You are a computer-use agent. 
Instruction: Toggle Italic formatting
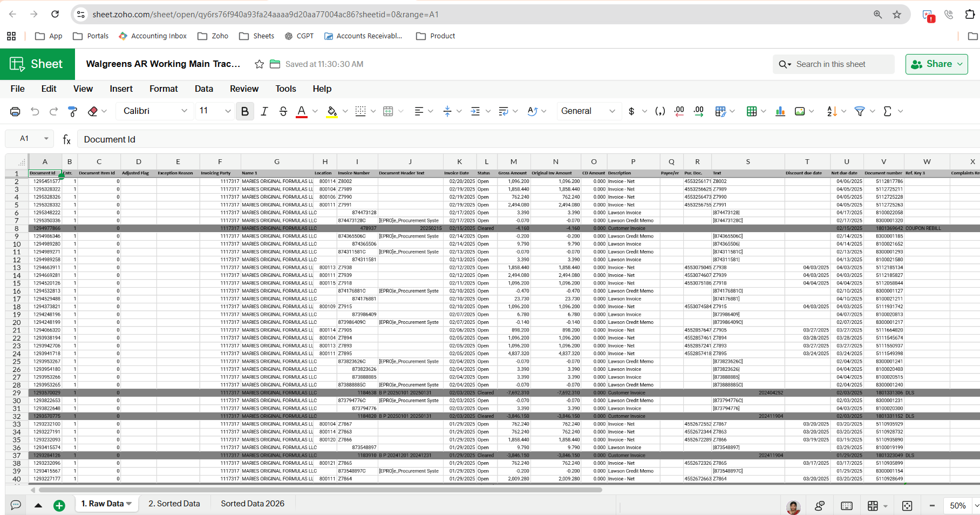pyautogui.click(x=264, y=111)
